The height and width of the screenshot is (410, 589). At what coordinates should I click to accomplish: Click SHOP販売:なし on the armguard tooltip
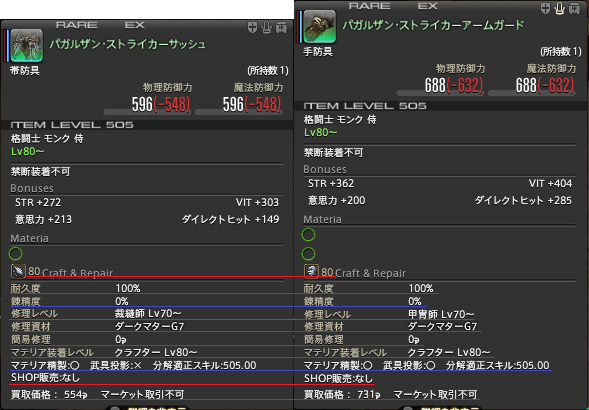(x=338, y=378)
